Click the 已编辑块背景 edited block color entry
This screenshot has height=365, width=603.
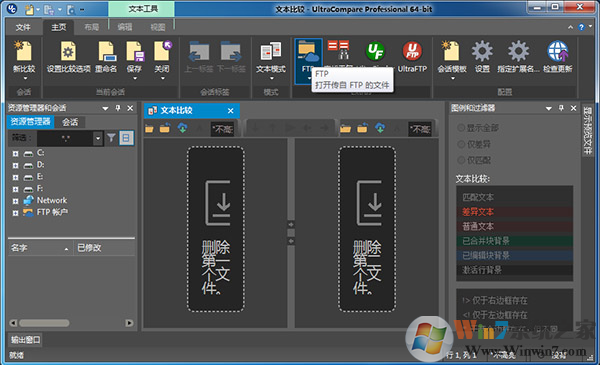tap(514, 256)
